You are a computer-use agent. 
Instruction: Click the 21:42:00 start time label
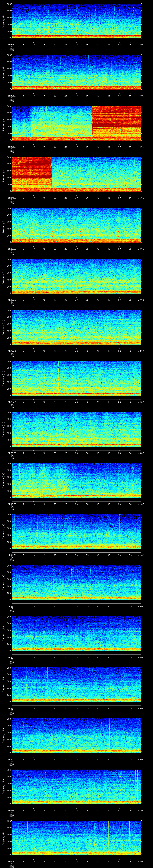pyautogui.click(x=12, y=606)
